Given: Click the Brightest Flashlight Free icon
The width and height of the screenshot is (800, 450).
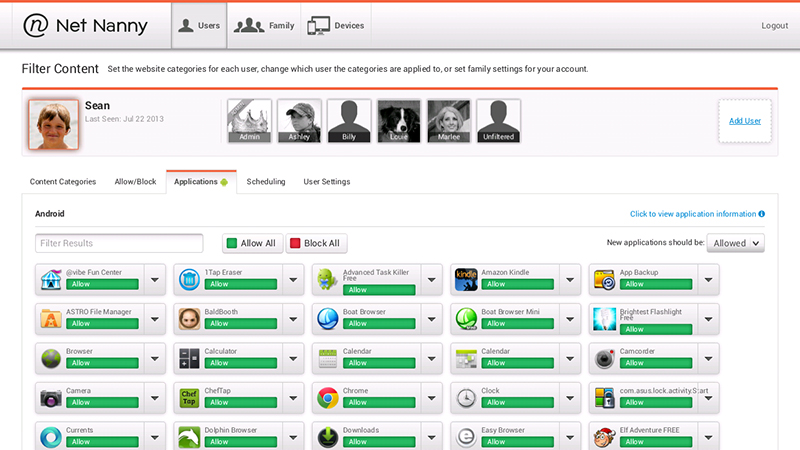Looking at the screenshot, I should point(605,319).
